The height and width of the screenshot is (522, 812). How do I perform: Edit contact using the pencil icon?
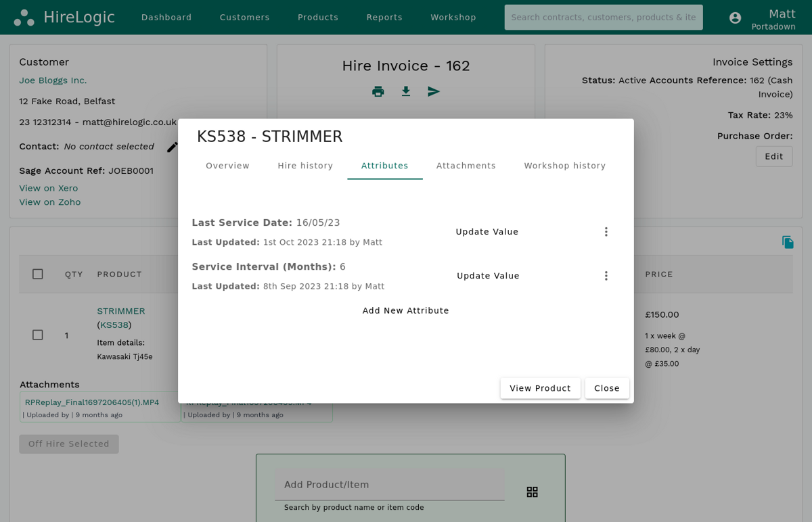(173, 146)
